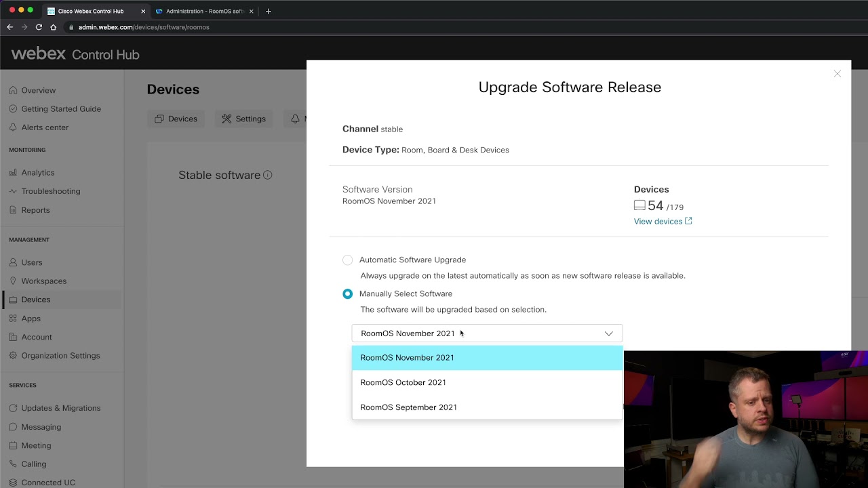The height and width of the screenshot is (488, 868).
Task: Open the Alerts center
Action: [45, 127]
